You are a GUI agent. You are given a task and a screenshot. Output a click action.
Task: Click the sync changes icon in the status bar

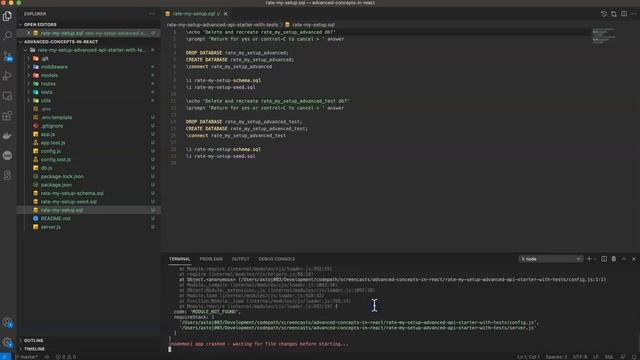coord(47,357)
